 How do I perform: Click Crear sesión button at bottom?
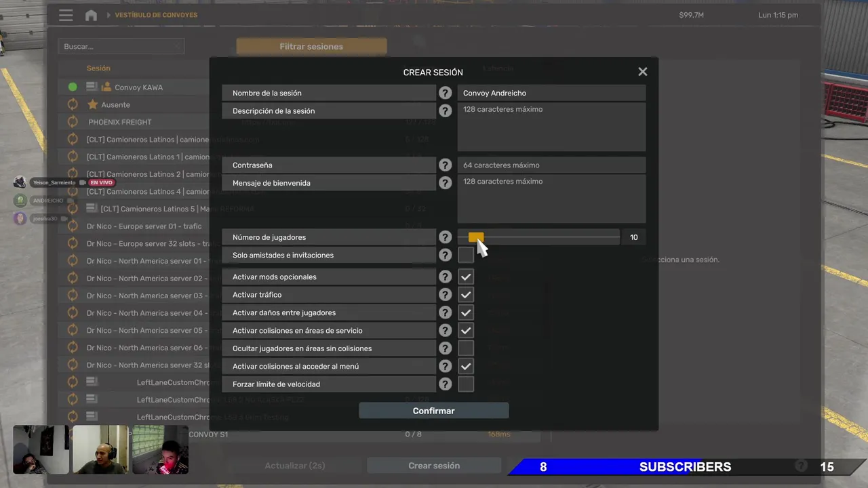(x=434, y=466)
